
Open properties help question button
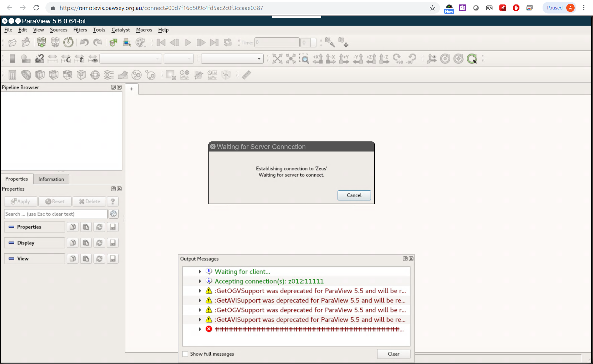point(113,201)
